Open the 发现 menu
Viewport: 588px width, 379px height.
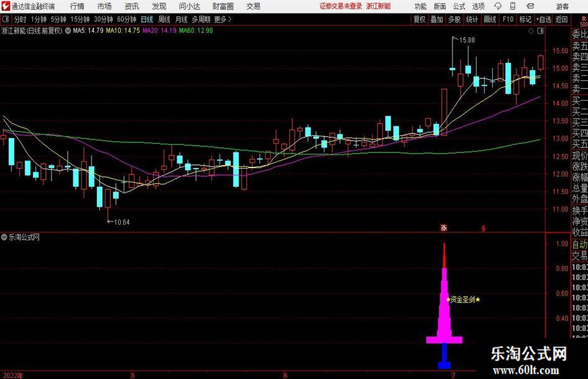coord(159,6)
